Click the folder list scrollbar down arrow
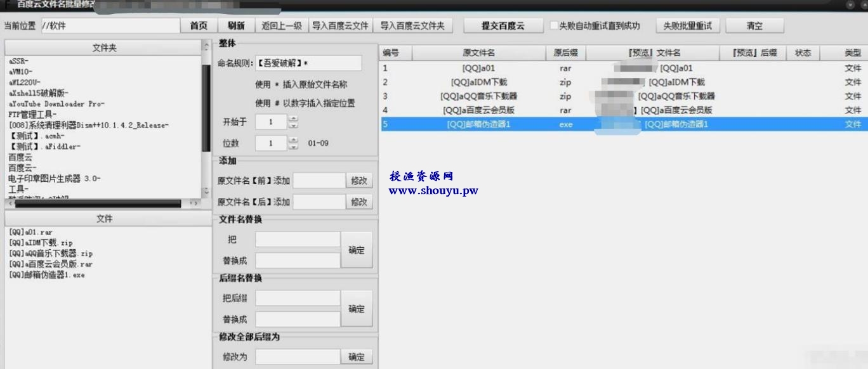Viewport: 868px width, 369px height. tap(206, 191)
